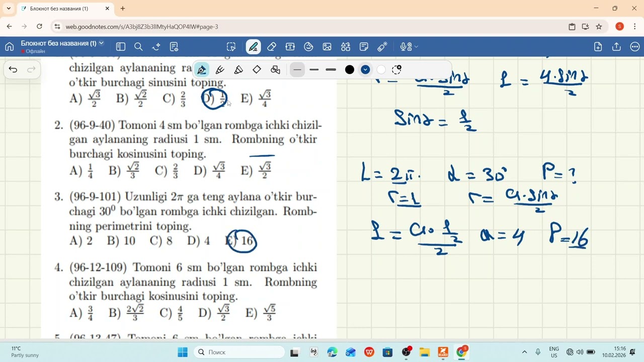Viewport: 644px width, 362px height.
Task: Select the eraser tool
Action: point(272,47)
